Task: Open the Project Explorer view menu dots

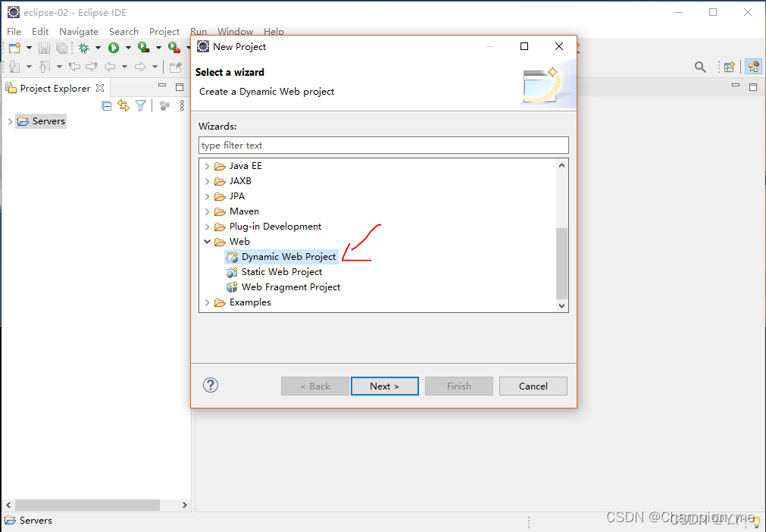Action: [x=182, y=105]
